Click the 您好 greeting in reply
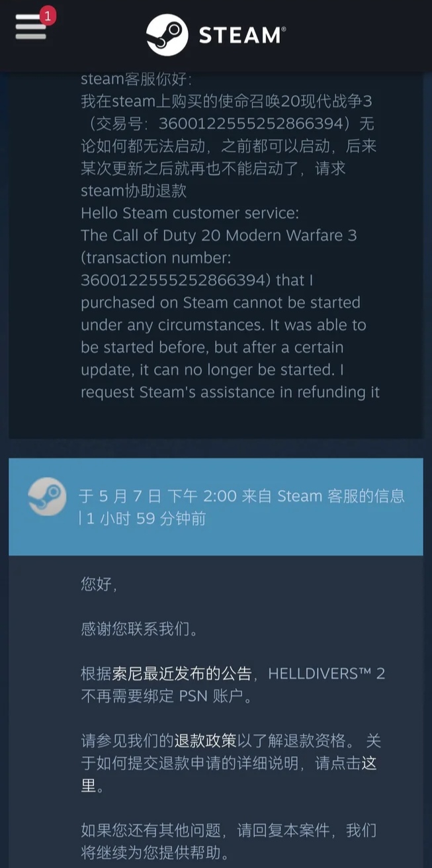Viewport: 432px width, 868px height. [x=98, y=585]
